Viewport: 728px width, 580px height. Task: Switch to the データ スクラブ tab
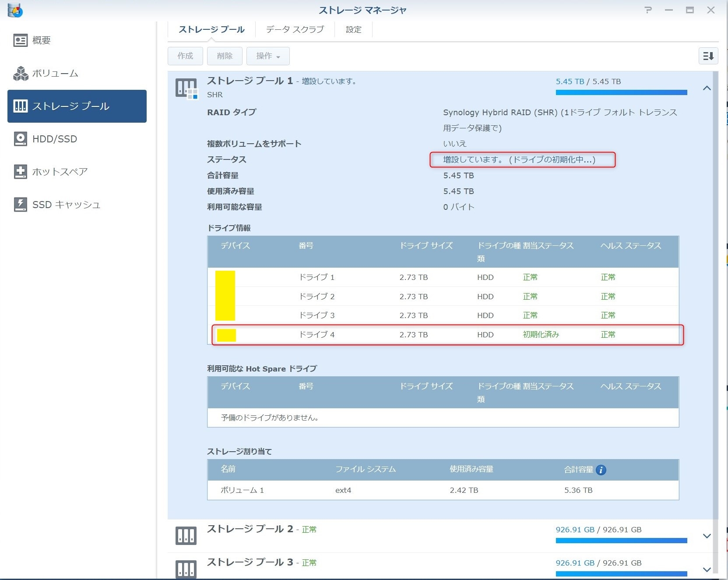coord(295,29)
